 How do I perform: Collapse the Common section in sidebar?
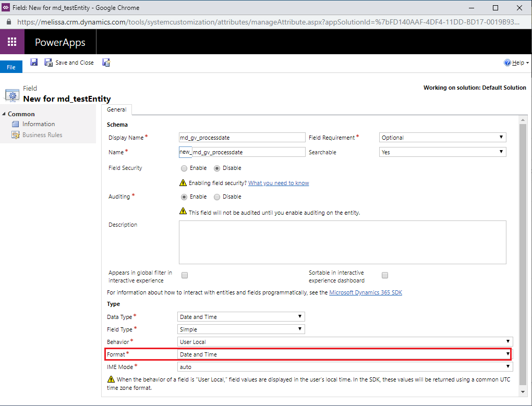pos(4,114)
